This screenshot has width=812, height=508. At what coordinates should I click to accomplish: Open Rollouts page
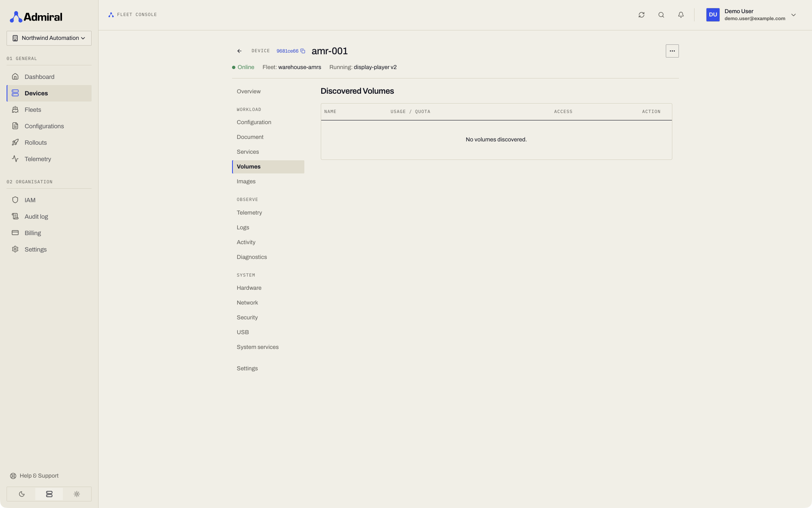coord(49,143)
